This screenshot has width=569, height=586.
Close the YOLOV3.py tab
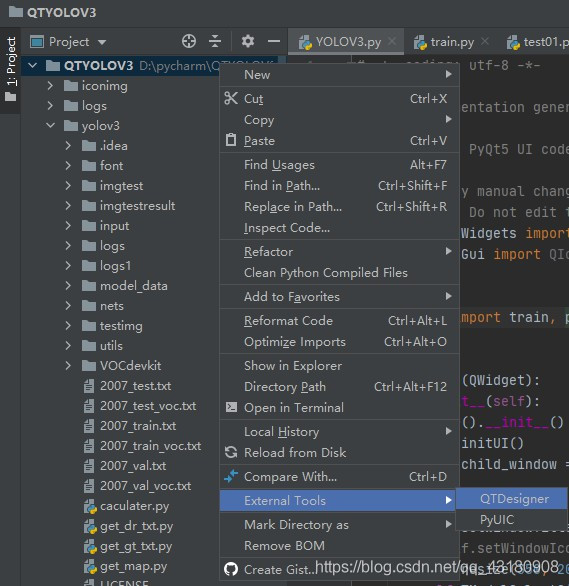(392, 41)
